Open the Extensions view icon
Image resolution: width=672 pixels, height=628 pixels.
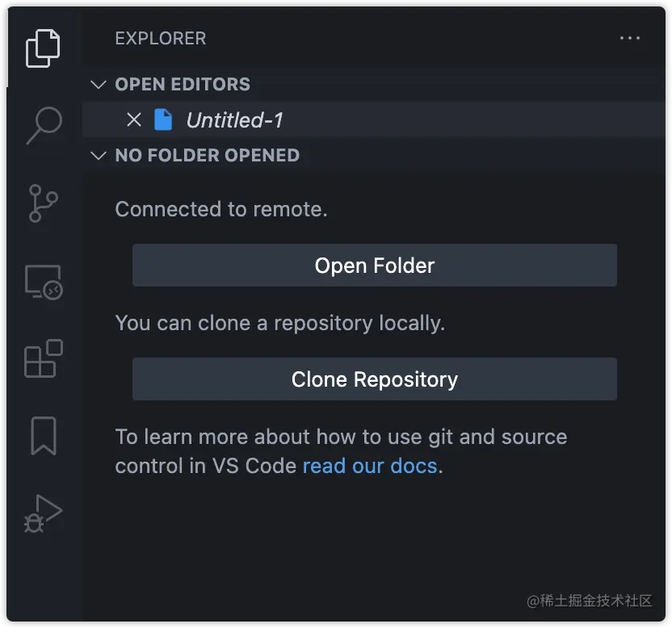[x=44, y=358]
